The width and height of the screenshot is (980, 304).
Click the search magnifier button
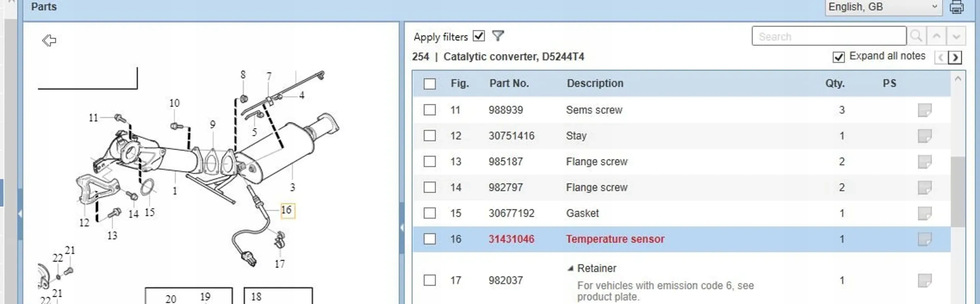click(916, 36)
